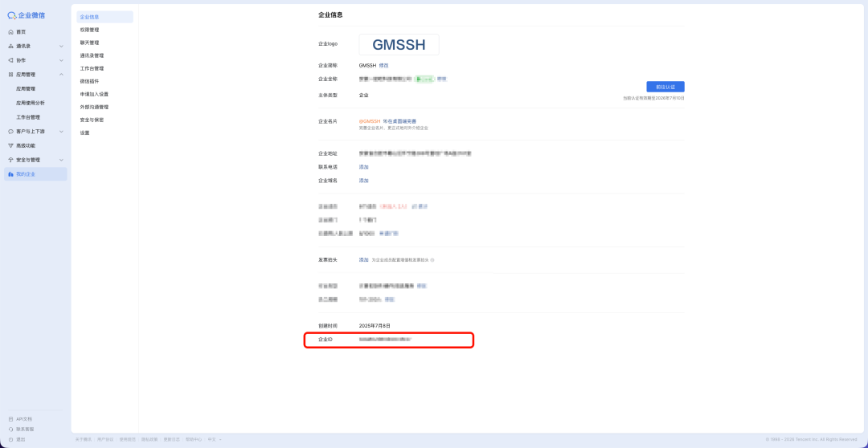
Task: Click the 在桌面端完善 link
Action: [399, 121]
